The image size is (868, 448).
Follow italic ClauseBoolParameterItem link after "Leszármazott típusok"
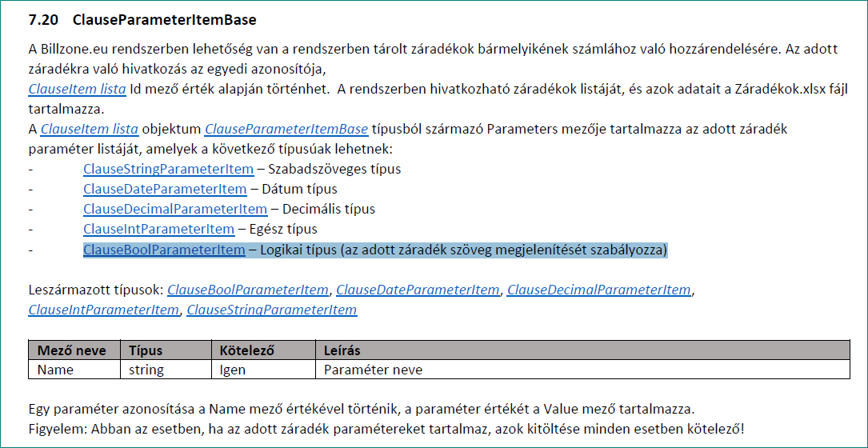coord(248,290)
